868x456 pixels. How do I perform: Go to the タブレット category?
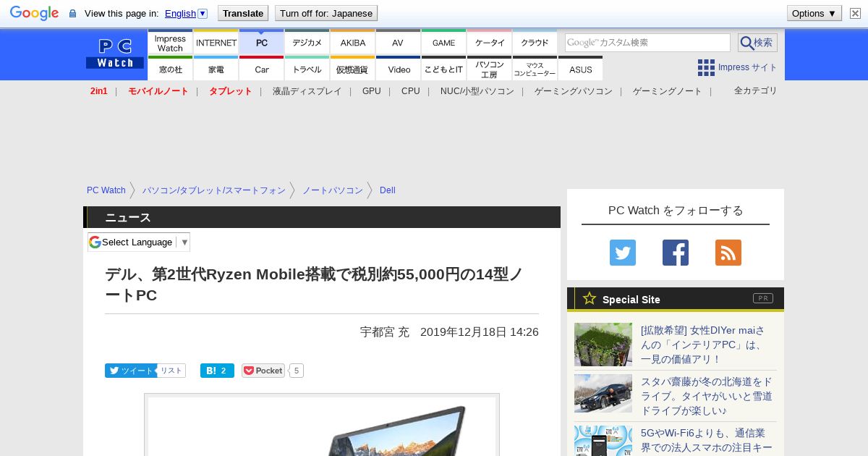click(x=231, y=91)
